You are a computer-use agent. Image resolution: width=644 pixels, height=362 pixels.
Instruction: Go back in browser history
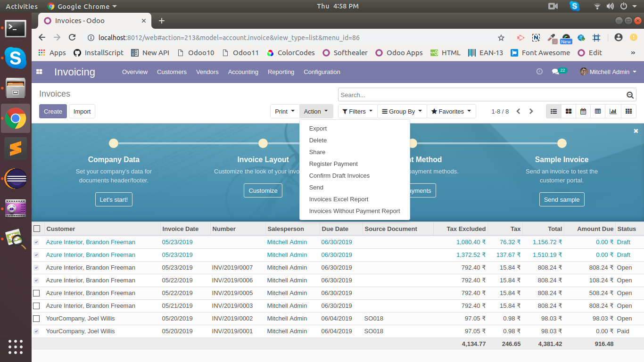click(x=42, y=37)
